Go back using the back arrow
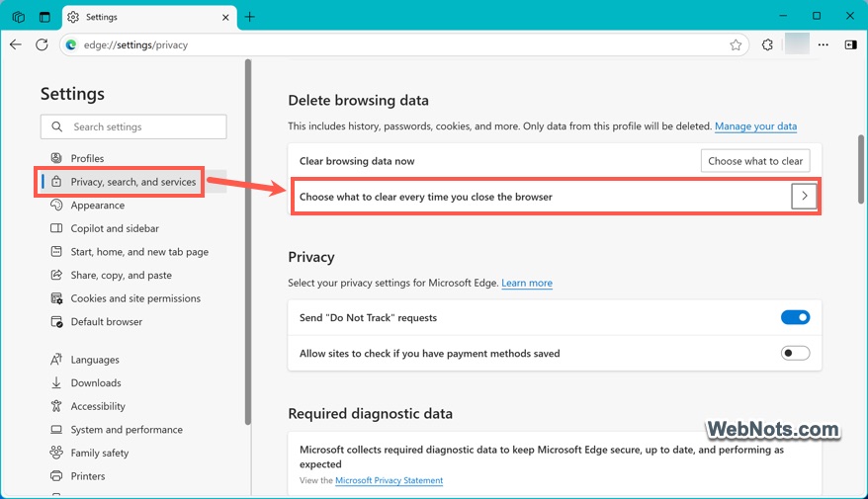The image size is (868, 499). (16, 44)
